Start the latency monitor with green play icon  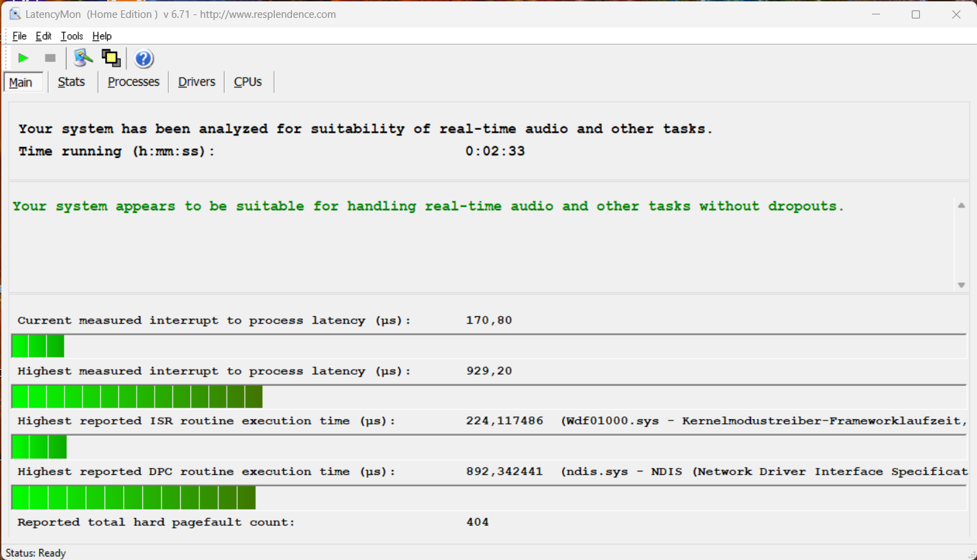coord(23,58)
